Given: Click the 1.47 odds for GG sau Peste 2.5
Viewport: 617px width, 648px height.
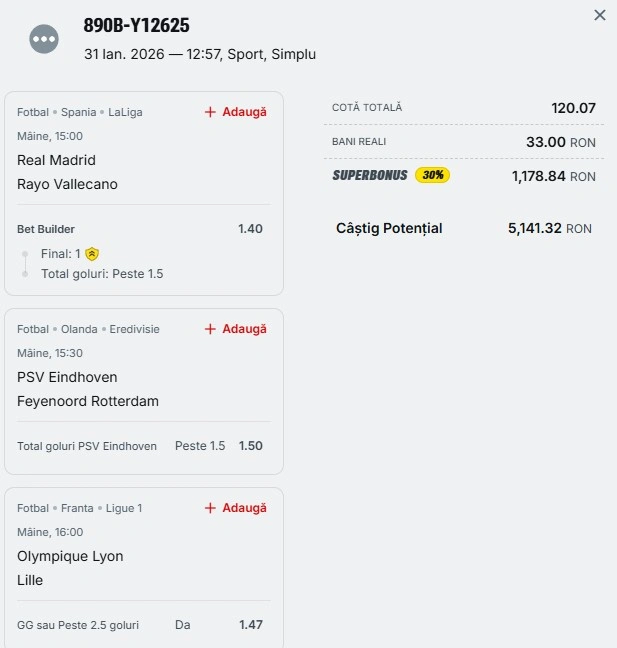Looking at the screenshot, I should coord(251,625).
